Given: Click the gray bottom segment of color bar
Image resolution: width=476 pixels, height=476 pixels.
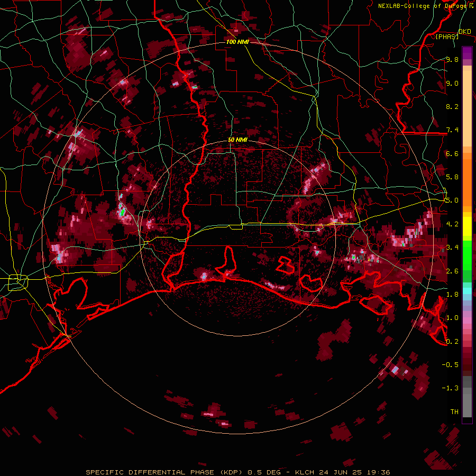Looking at the screenshot, I should coord(467,398).
